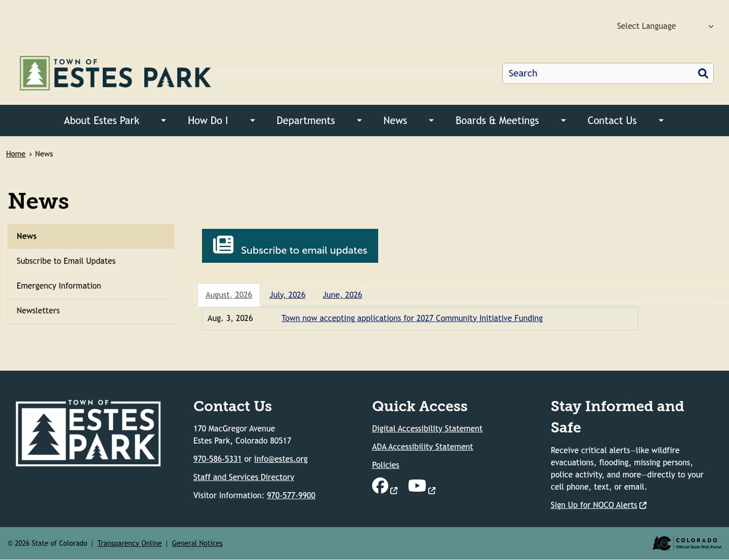Open the Policies link in the footer
Viewport: 729px width, 560px height.
(385, 465)
